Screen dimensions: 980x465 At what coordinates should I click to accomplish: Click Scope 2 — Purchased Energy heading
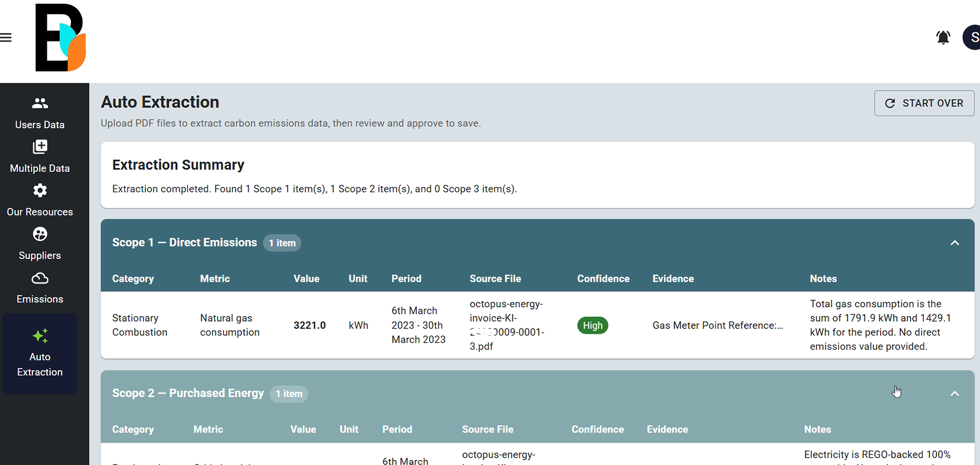[x=188, y=393]
